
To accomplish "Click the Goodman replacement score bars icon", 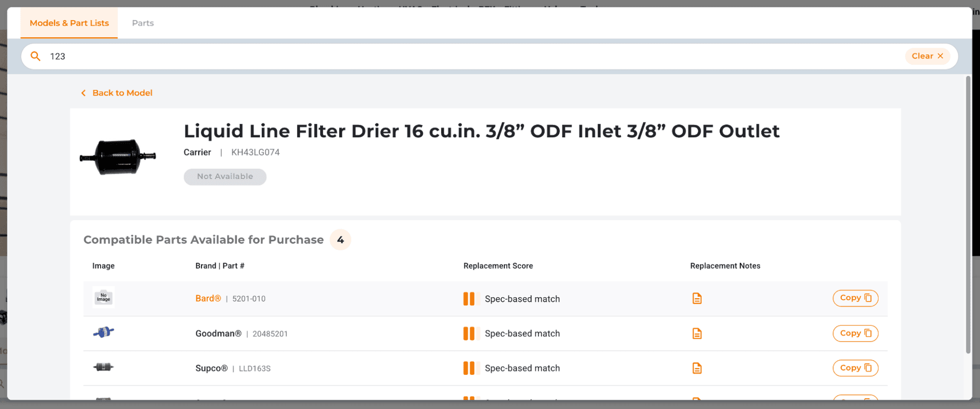I will point(469,333).
